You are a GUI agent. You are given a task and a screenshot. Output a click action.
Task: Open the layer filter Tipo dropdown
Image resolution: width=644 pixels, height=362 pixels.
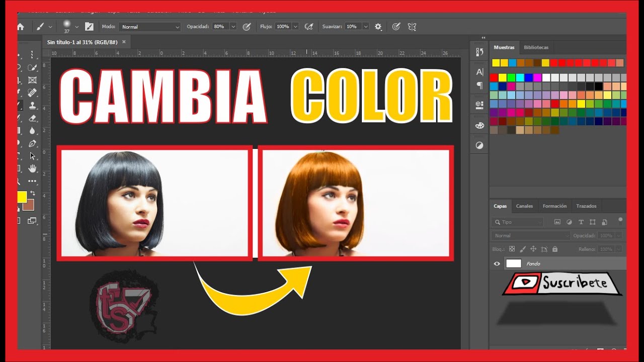[x=518, y=222]
